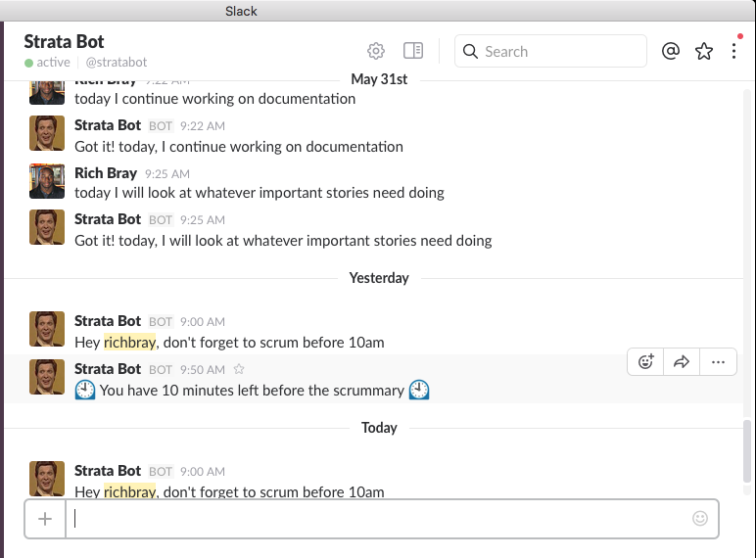Open the May 31st date divider

[x=379, y=79]
